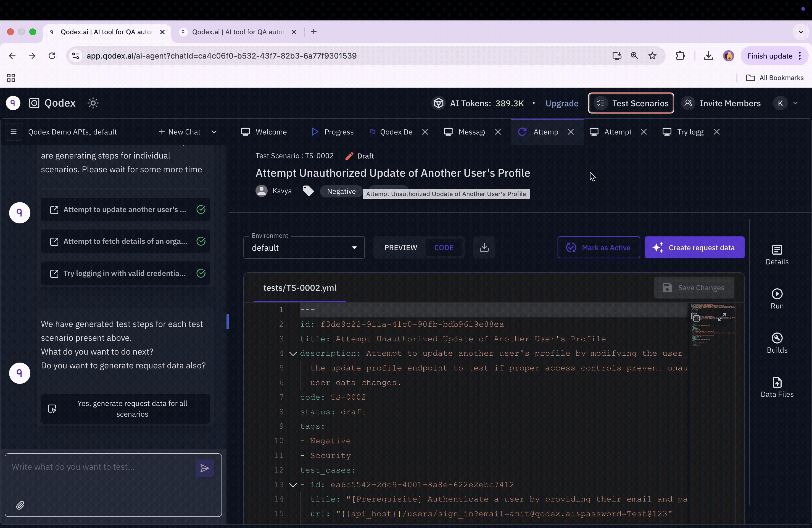Switch editor view to PREVIEW

400,248
